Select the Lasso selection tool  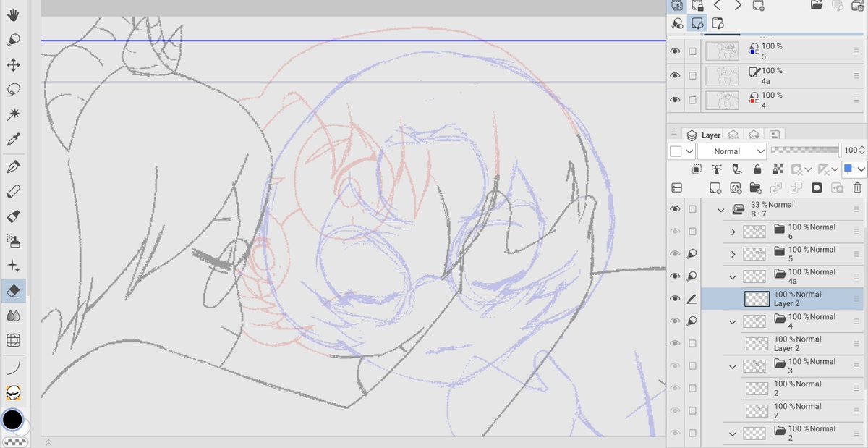(x=13, y=90)
